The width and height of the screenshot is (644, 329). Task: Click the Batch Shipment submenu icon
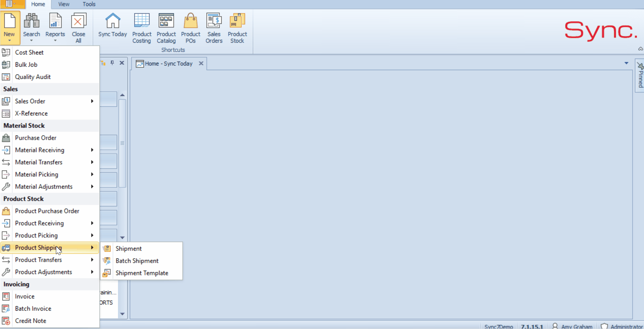pyautogui.click(x=107, y=261)
